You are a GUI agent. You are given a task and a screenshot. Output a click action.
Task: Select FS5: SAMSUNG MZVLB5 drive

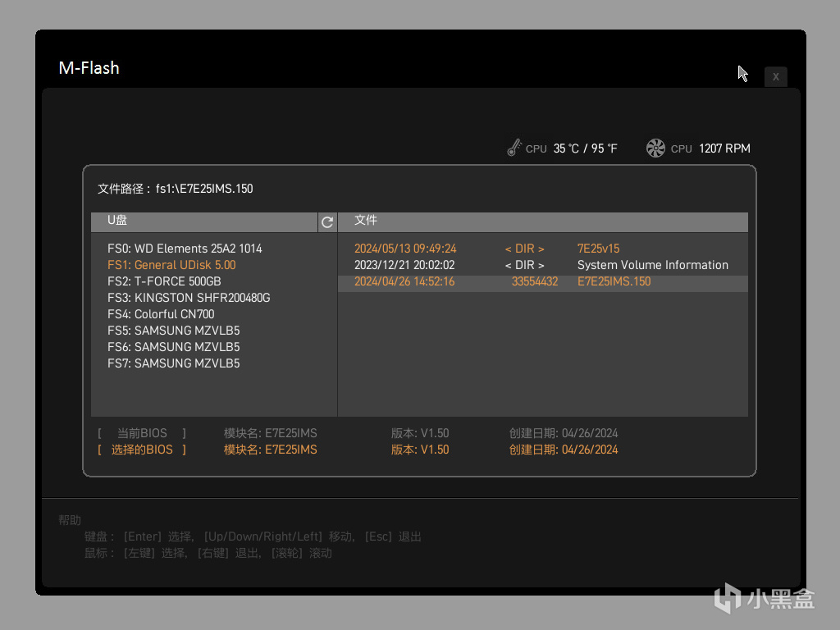pyautogui.click(x=174, y=331)
